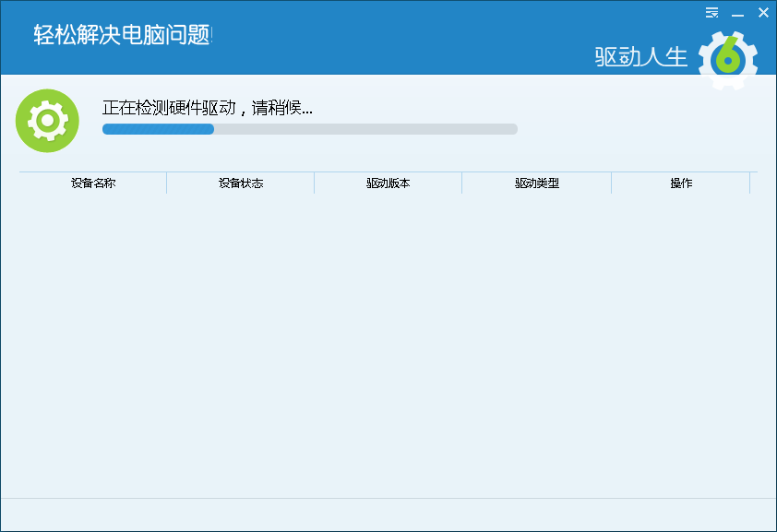
Task: Open the main menu dropdown icon
Action: coord(711,13)
